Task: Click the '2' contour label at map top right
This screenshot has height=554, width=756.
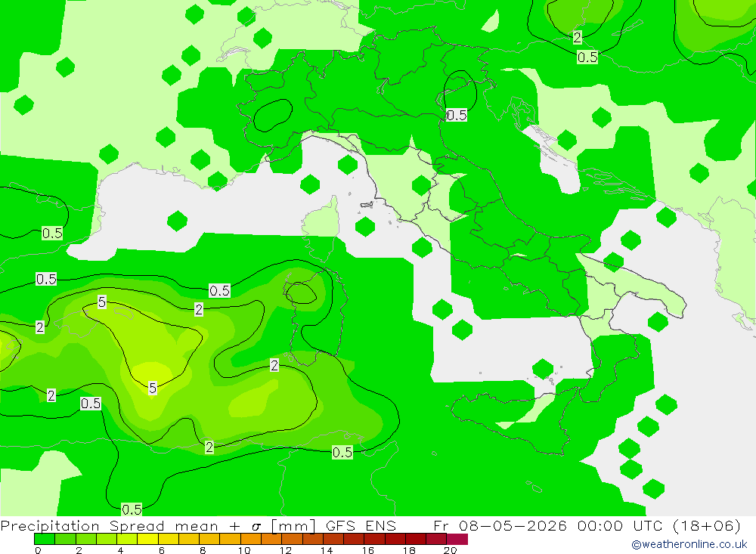Action: pos(577,37)
